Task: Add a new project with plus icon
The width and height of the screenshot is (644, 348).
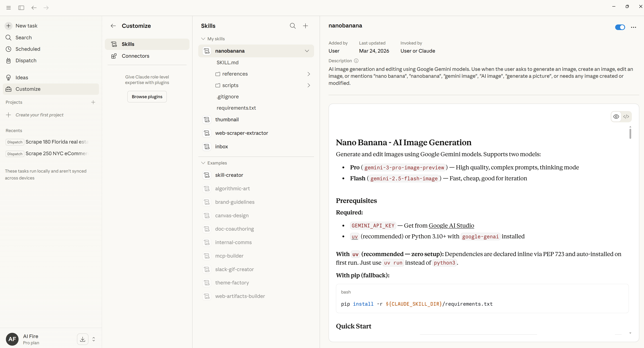Action: [93, 102]
